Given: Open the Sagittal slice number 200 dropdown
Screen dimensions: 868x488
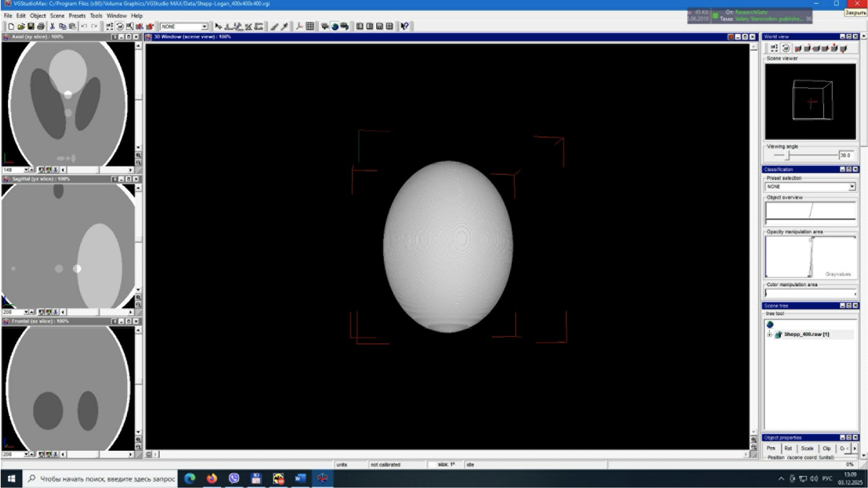Looking at the screenshot, I should click(26, 312).
